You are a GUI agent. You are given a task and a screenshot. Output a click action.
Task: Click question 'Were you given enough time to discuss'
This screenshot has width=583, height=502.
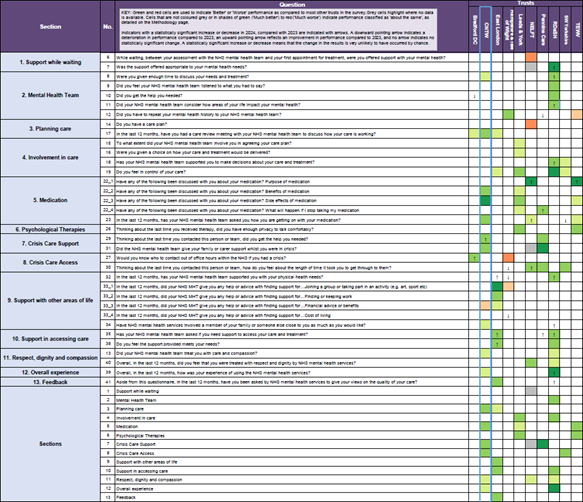click(x=292, y=77)
